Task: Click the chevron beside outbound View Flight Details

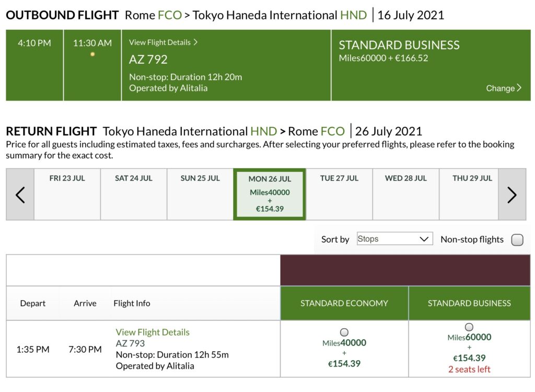Action: click(x=195, y=42)
